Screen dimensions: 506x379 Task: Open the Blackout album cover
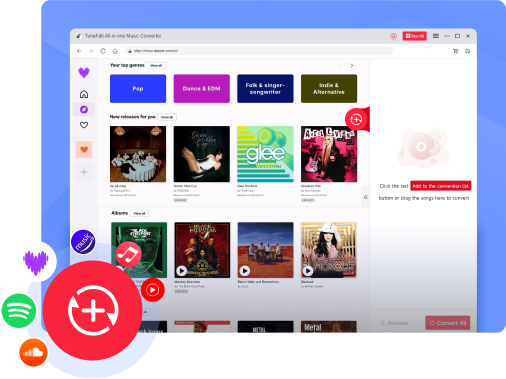click(x=329, y=250)
